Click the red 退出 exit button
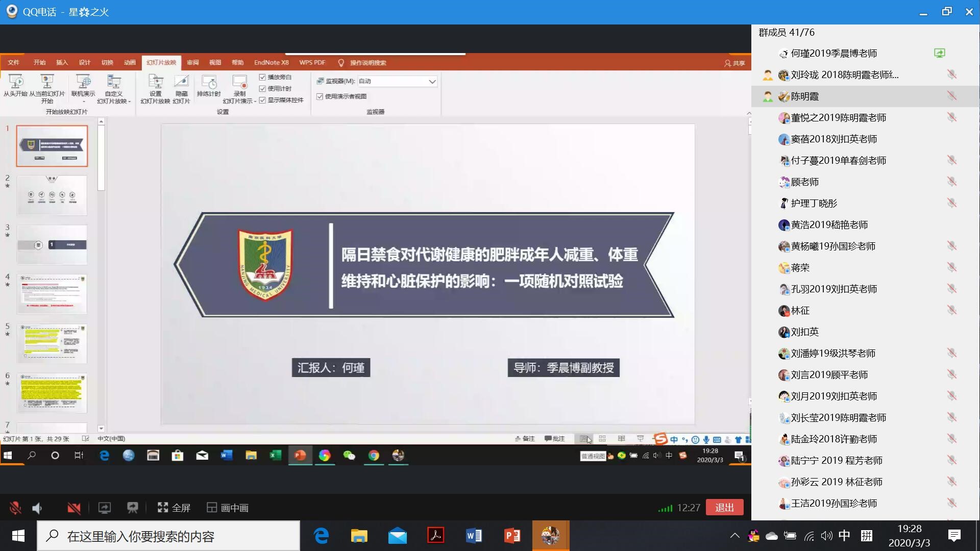Screen dimensions: 980x551 click(724, 508)
